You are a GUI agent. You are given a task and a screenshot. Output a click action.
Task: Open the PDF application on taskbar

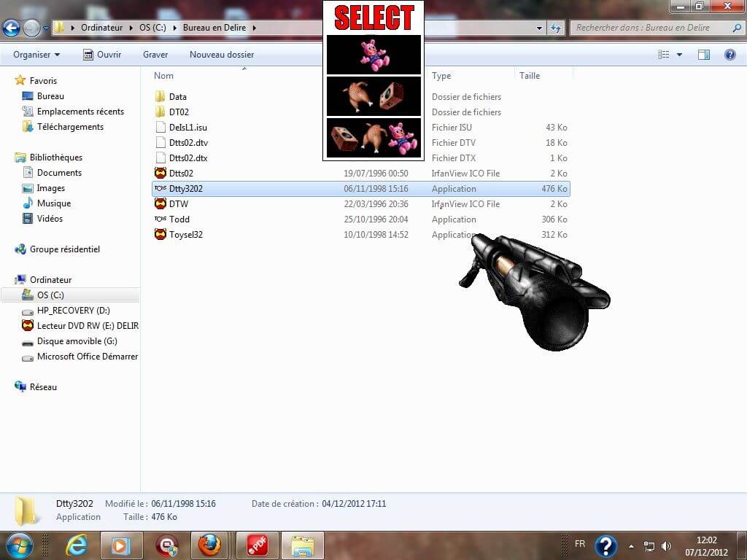point(258,545)
